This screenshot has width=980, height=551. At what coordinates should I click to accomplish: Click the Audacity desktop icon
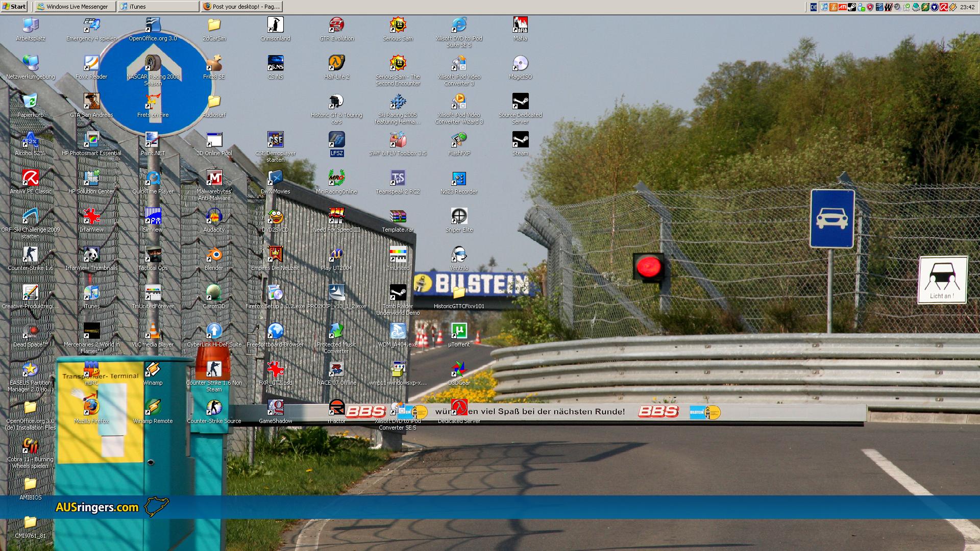pos(214,216)
